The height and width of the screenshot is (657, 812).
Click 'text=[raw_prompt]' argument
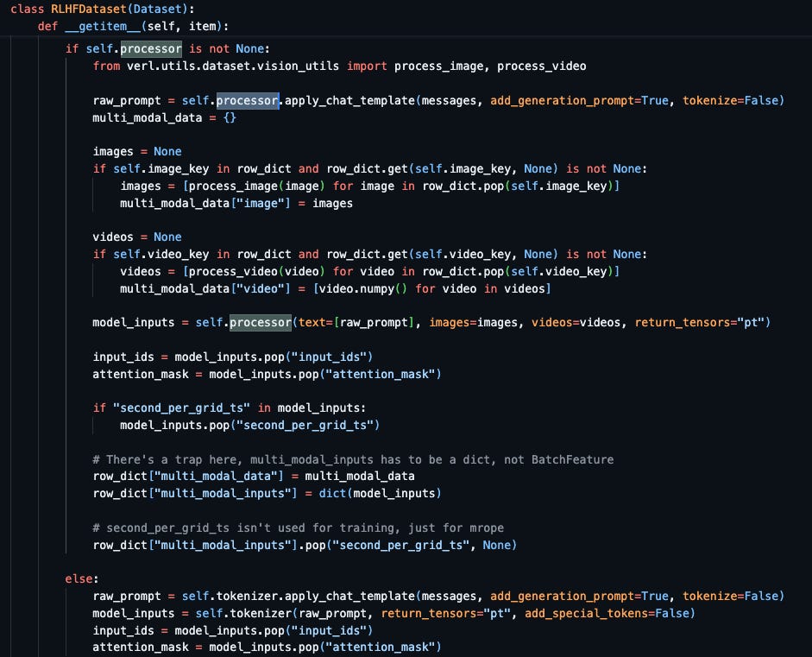(356, 322)
